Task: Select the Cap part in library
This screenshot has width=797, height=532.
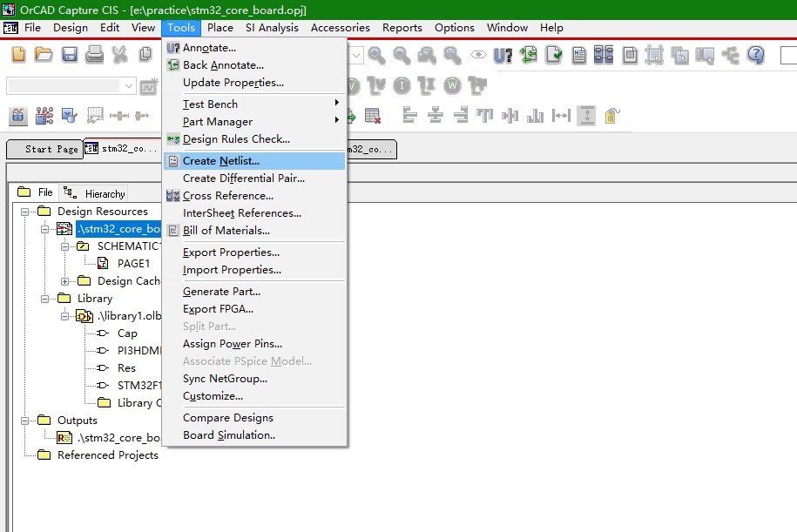Action: tap(127, 333)
